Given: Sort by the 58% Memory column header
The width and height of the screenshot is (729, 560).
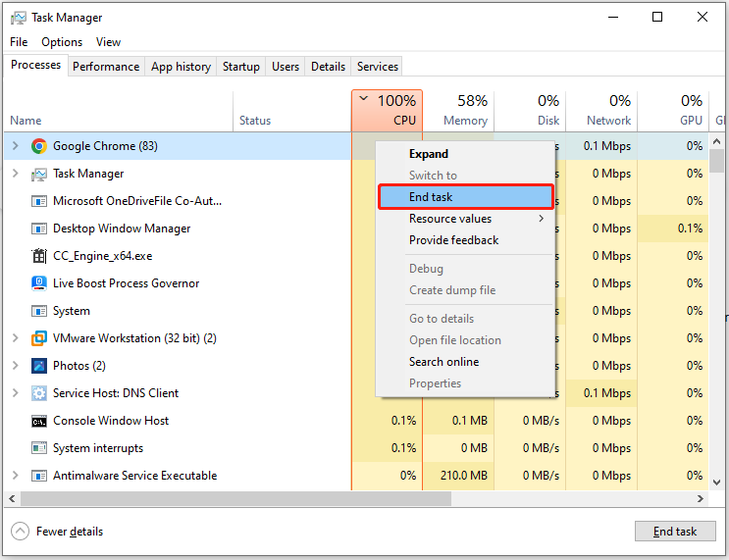Looking at the screenshot, I should tap(458, 112).
